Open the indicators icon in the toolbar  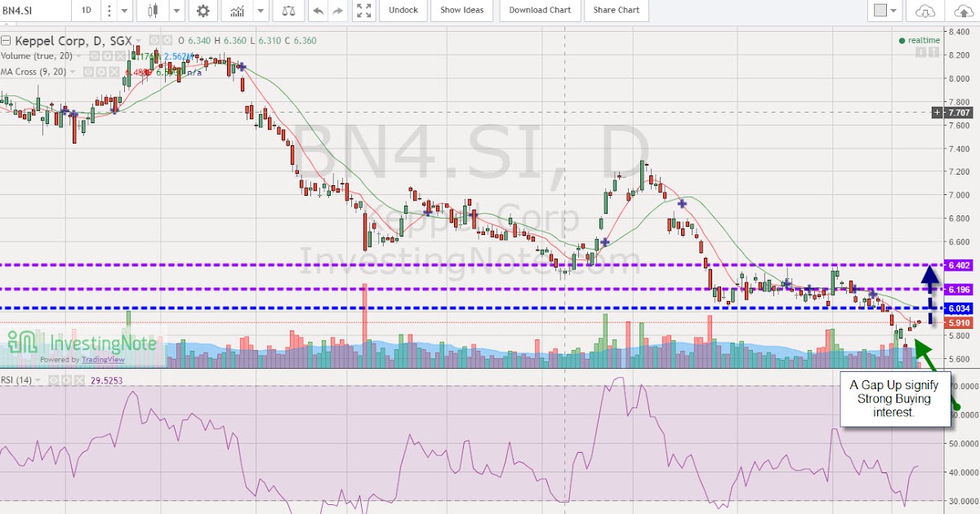tap(237, 11)
